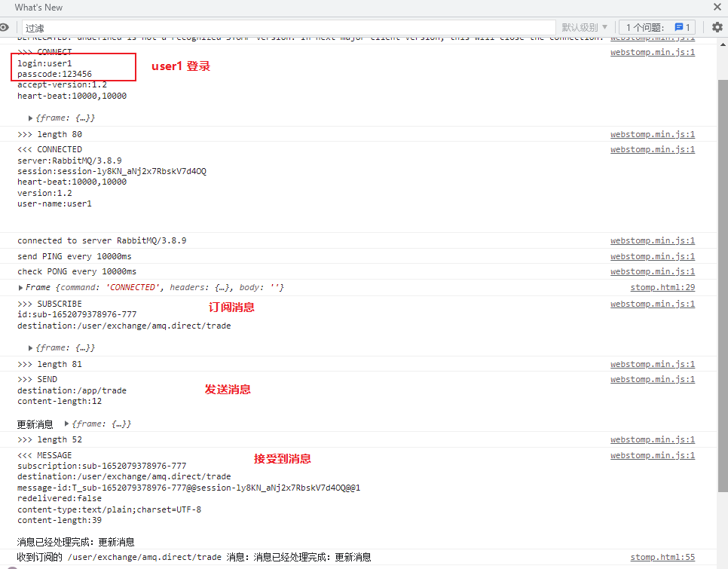
Task: Expand the frame object under CONNECT log
Action: pos(30,118)
